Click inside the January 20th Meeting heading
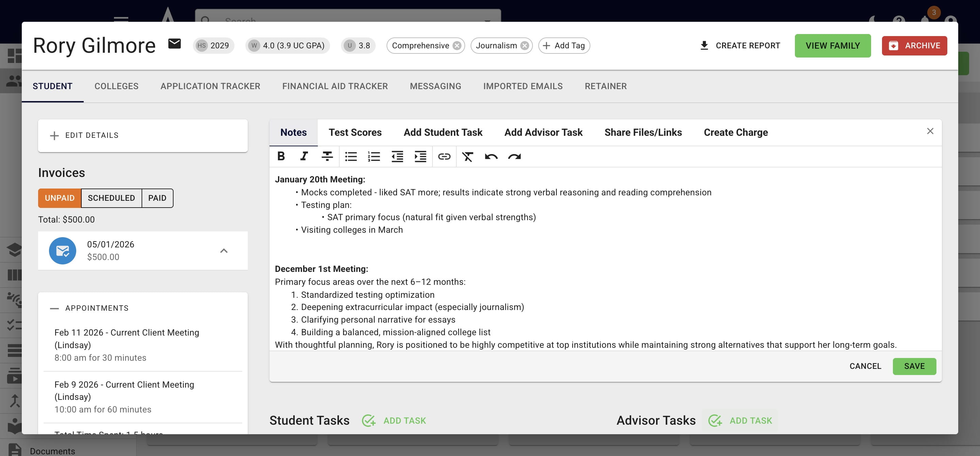The height and width of the screenshot is (456, 980). [x=320, y=180]
